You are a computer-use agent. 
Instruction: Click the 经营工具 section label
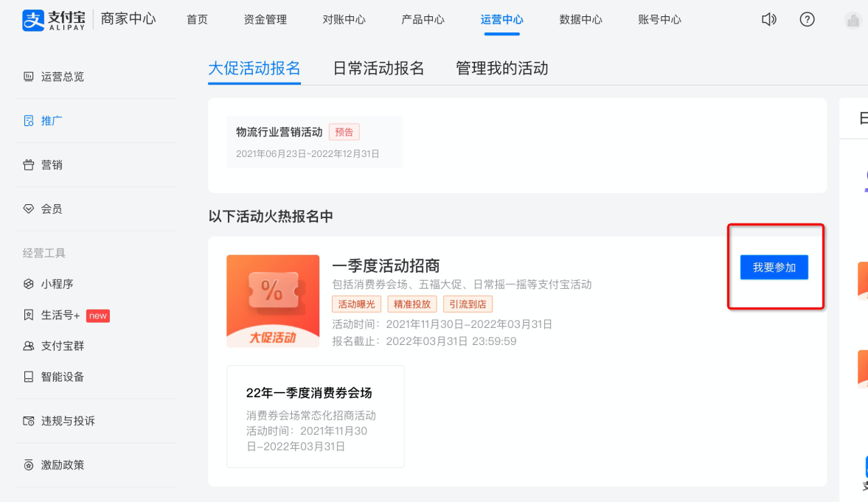click(x=44, y=253)
